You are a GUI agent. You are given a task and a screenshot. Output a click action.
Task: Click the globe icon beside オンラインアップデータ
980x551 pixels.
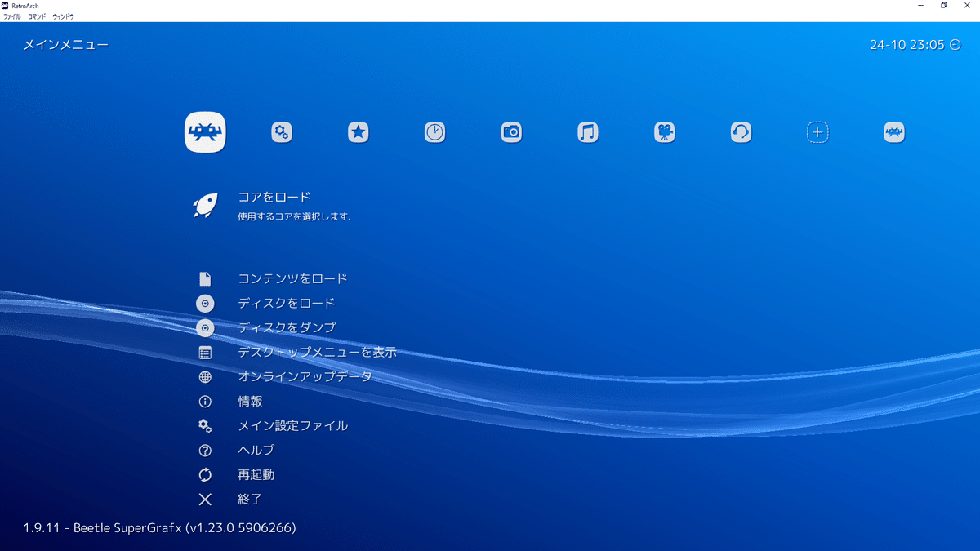[205, 377]
